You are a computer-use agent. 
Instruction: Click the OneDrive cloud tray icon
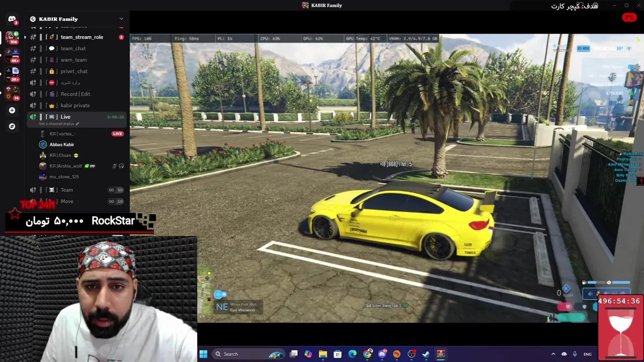pos(564,354)
